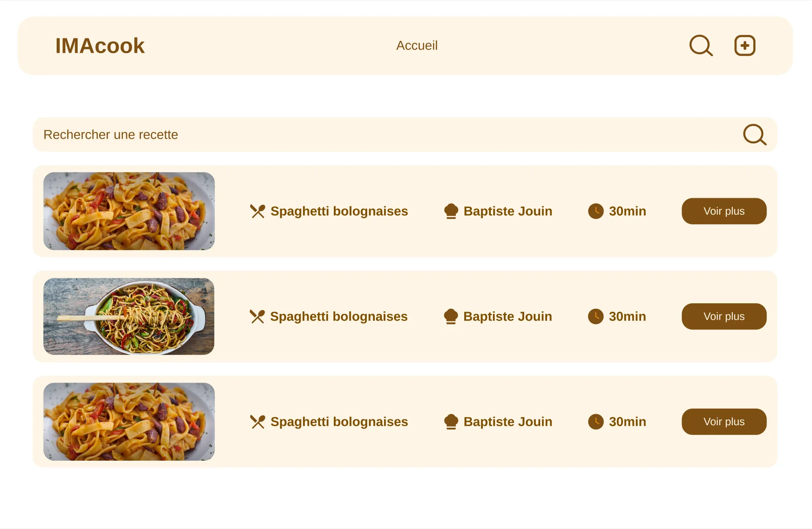Click the magnifier inside the search bar

coord(755,135)
